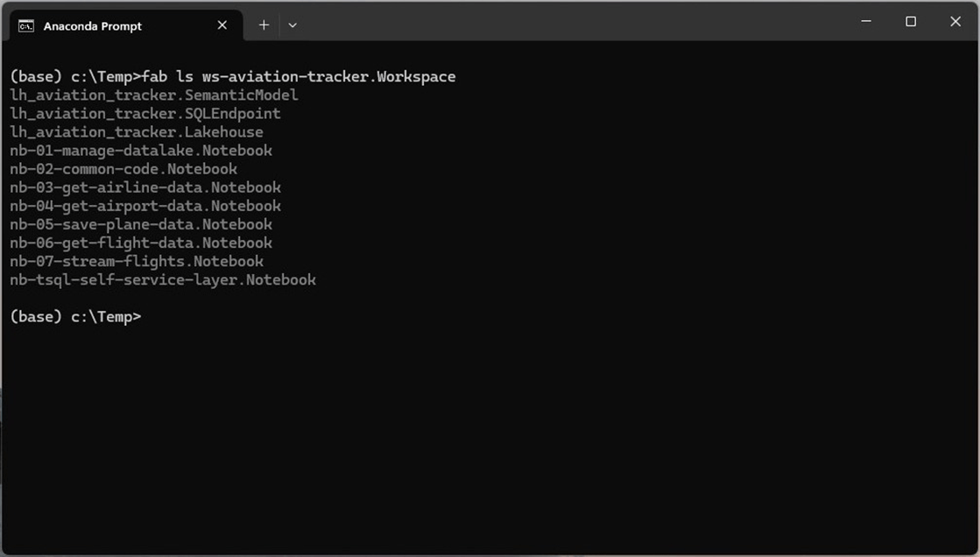Click the Anaconda Prompt terminal icon in tab
The image size is (980, 557).
coord(26,25)
